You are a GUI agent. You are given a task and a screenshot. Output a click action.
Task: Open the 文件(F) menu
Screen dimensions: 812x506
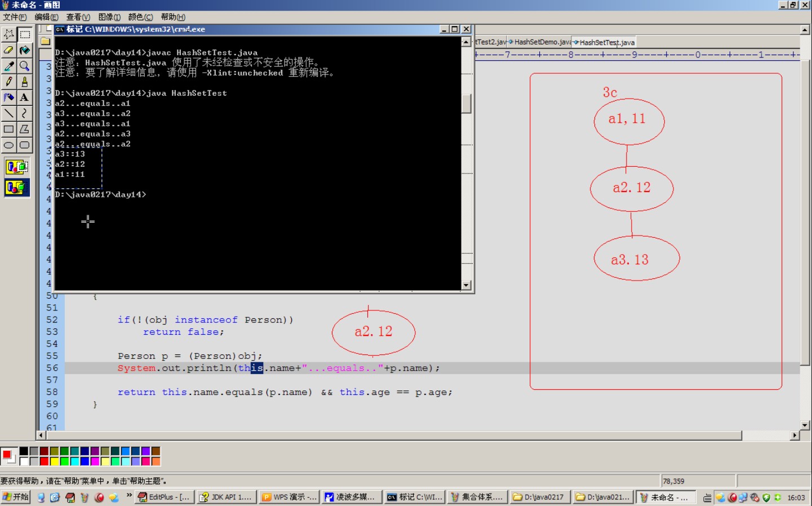point(15,17)
